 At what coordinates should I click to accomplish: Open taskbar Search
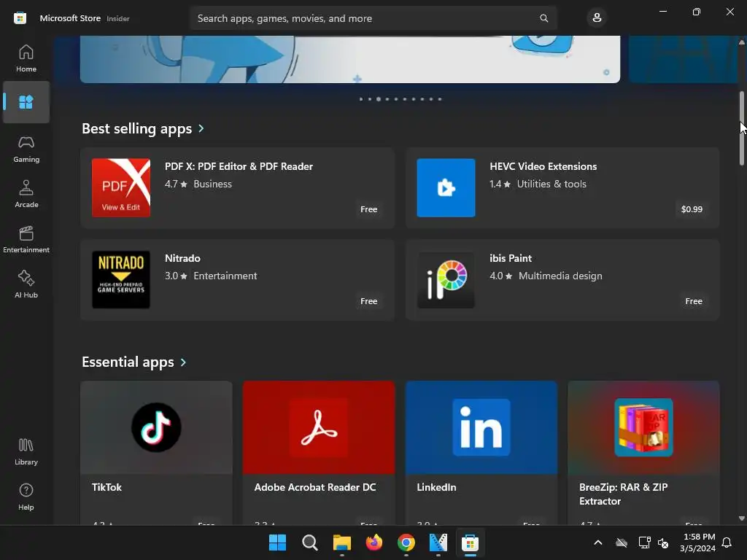[x=309, y=542]
